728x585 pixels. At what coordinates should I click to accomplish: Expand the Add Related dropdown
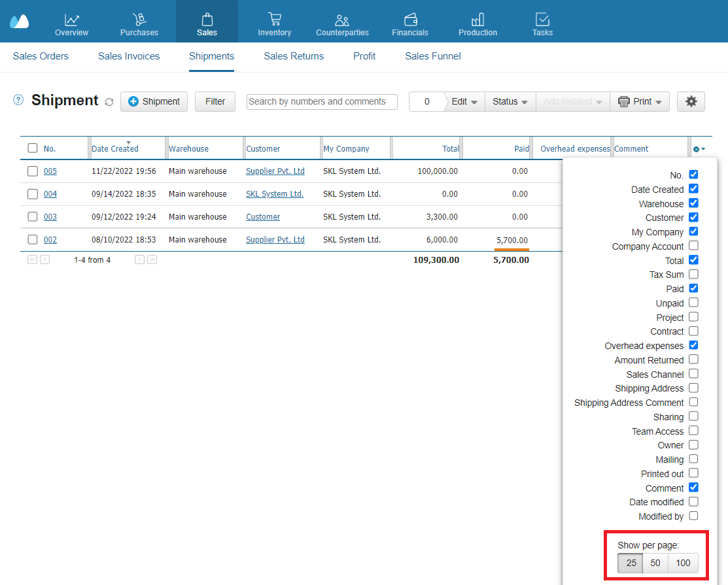pyautogui.click(x=573, y=101)
